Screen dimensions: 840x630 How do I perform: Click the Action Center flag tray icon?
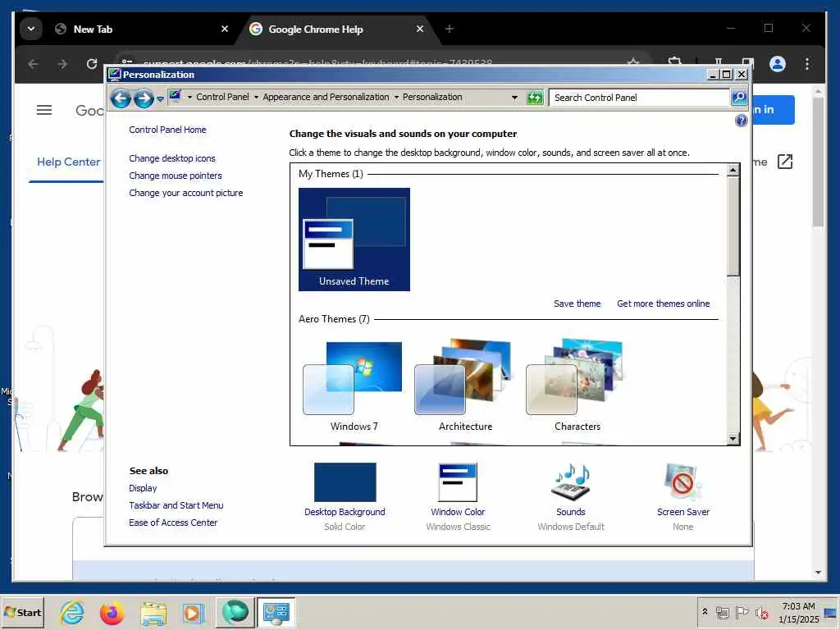pyautogui.click(x=742, y=612)
